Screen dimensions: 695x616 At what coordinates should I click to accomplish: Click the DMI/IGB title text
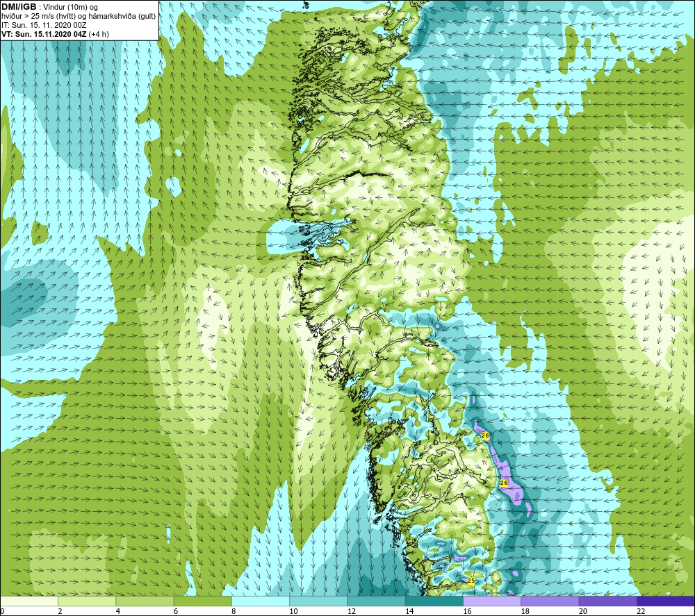pyautogui.click(x=19, y=7)
